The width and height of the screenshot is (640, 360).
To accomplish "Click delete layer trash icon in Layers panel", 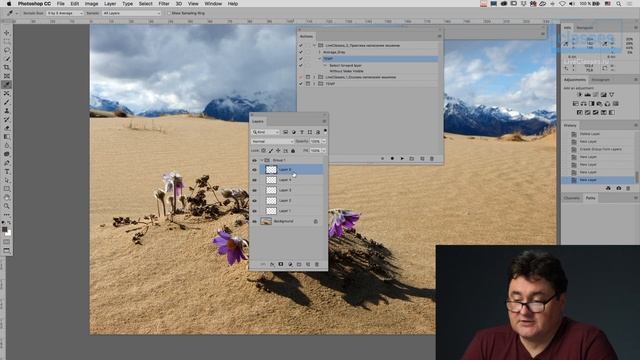I will [317, 264].
